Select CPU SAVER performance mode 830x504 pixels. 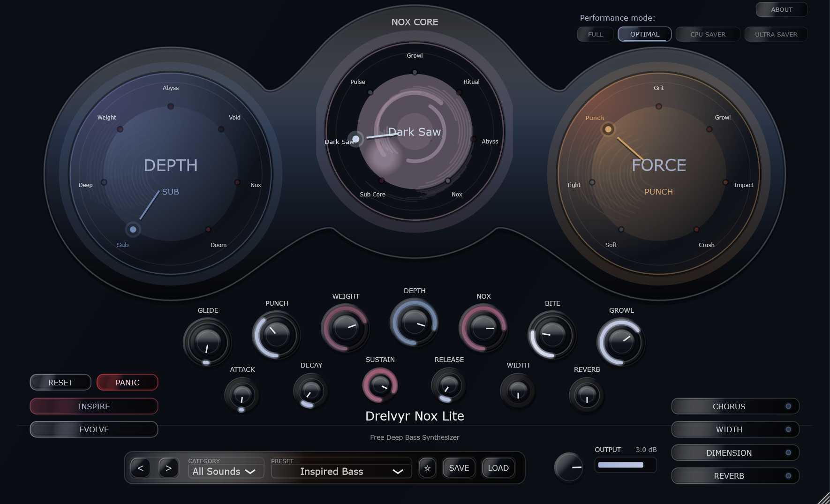click(708, 34)
